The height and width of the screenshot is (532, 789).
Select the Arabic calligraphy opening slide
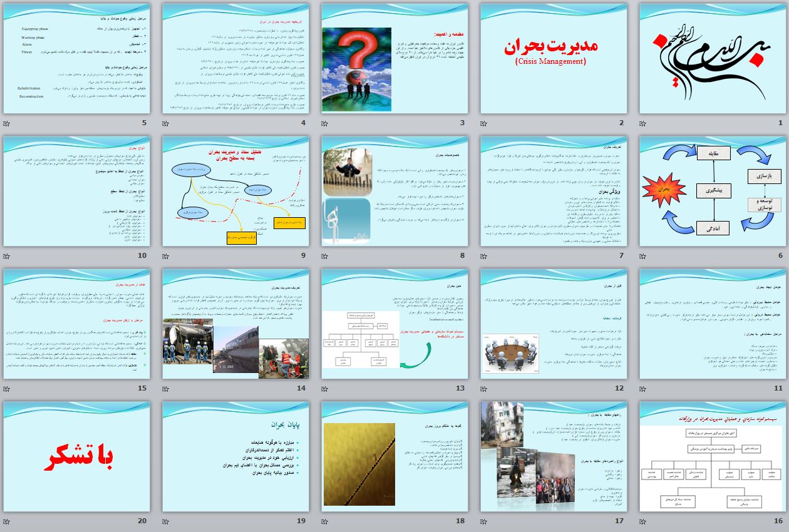(713, 59)
